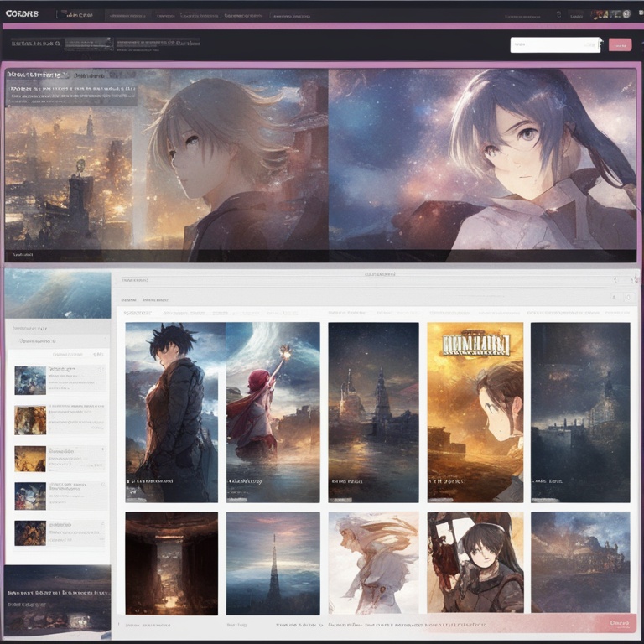Click the pink button beside the search field
This screenshot has height=644, width=644.
[620, 44]
